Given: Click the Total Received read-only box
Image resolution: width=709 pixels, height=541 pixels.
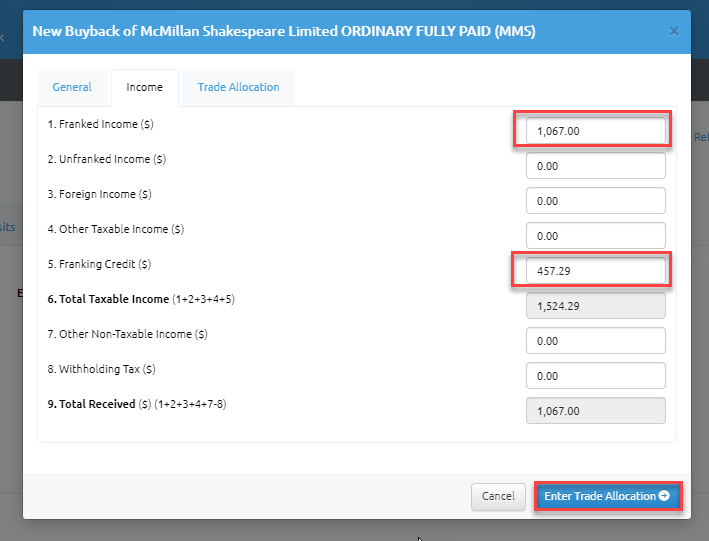Looking at the screenshot, I should click(x=595, y=411).
